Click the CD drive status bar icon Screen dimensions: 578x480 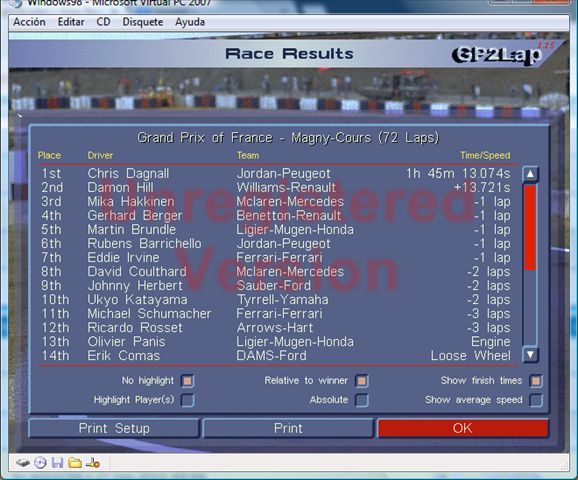coord(40,463)
